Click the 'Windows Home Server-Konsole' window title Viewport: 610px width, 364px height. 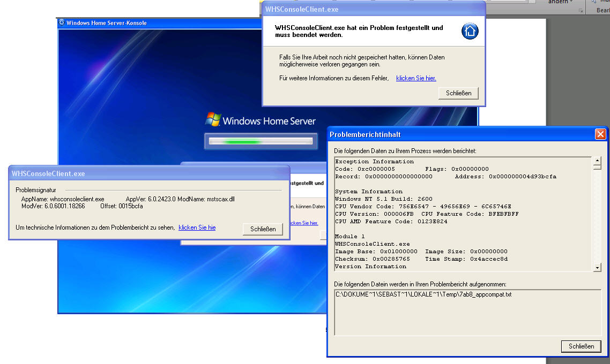coord(106,23)
